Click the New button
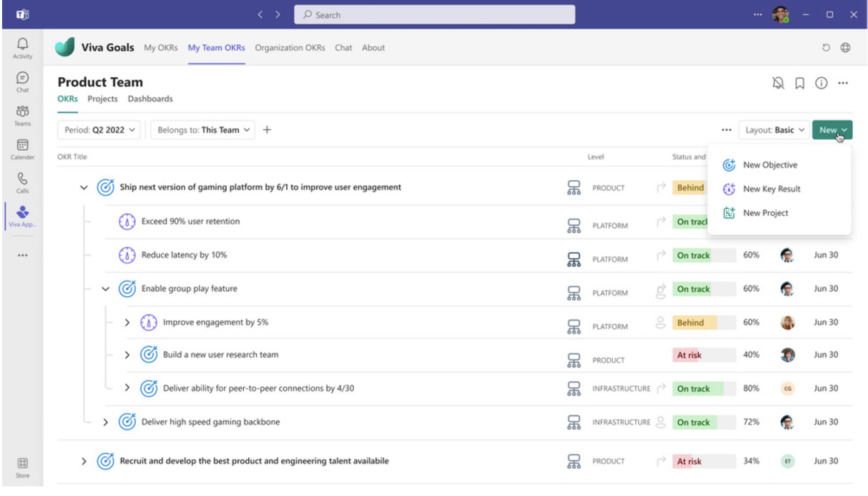The height and width of the screenshot is (496, 868). coord(832,130)
